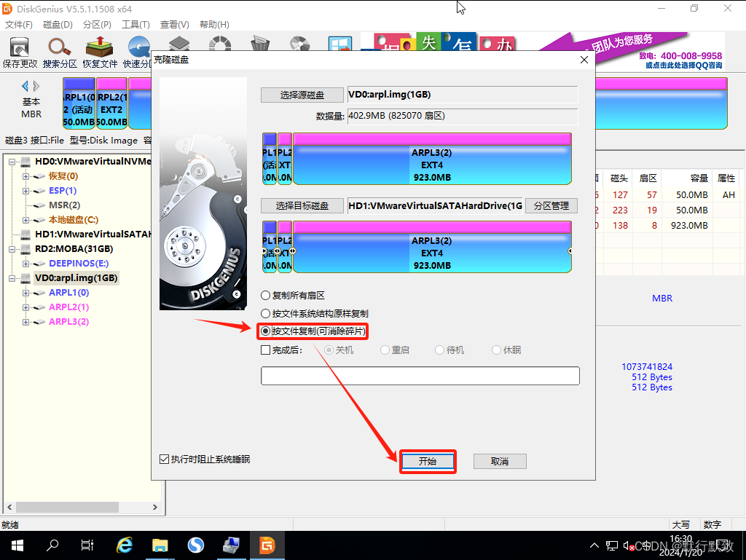
Task: Open Task View on taskbar
Action: (x=87, y=545)
